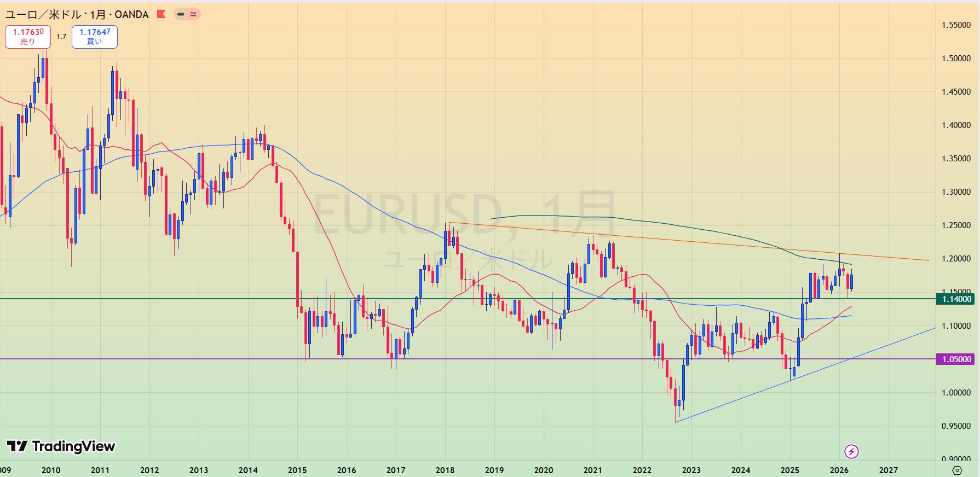980x477 pixels.
Task: Click the buy button at 1.17647
Action: pyautogui.click(x=95, y=37)
